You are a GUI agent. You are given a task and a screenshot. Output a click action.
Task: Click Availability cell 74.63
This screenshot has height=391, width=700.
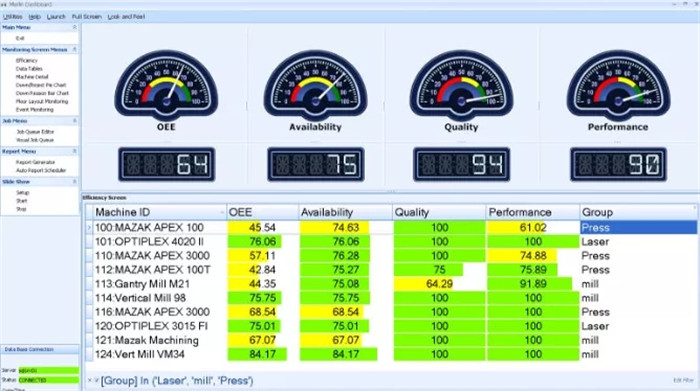346,228
